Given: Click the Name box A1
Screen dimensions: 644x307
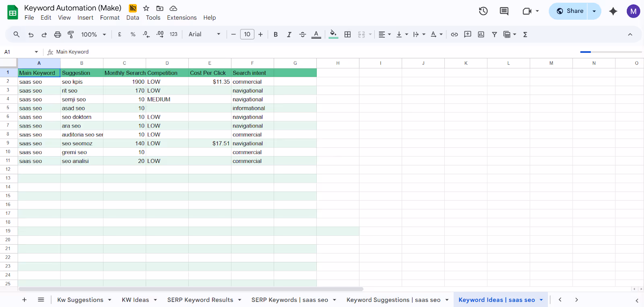Looking at the screenshot, I should [21, 52].
